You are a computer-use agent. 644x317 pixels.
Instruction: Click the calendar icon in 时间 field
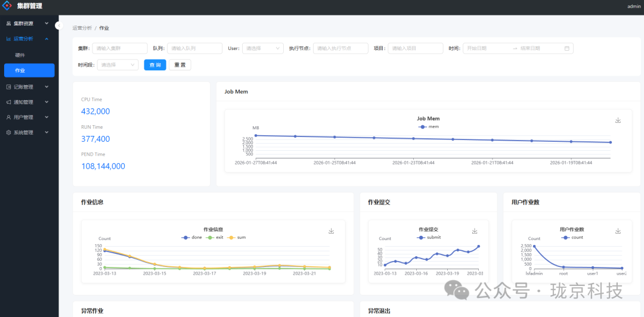coord(567,48)
